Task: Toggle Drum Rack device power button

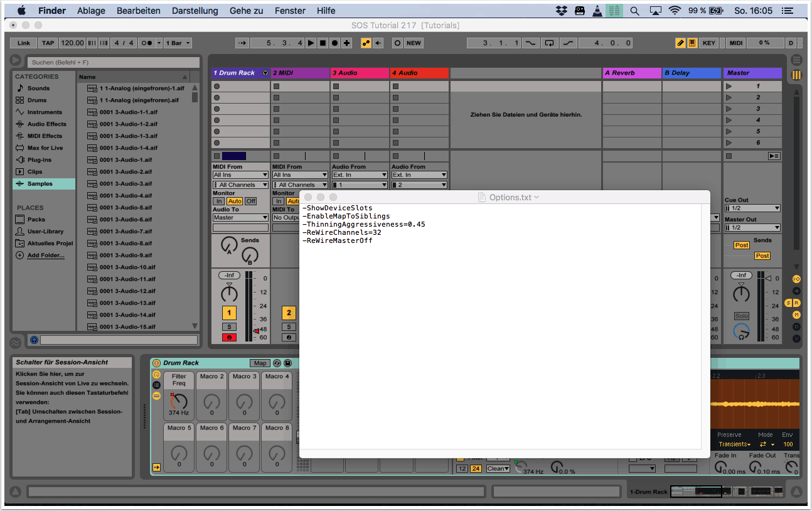Action: (x=157, y=363)
